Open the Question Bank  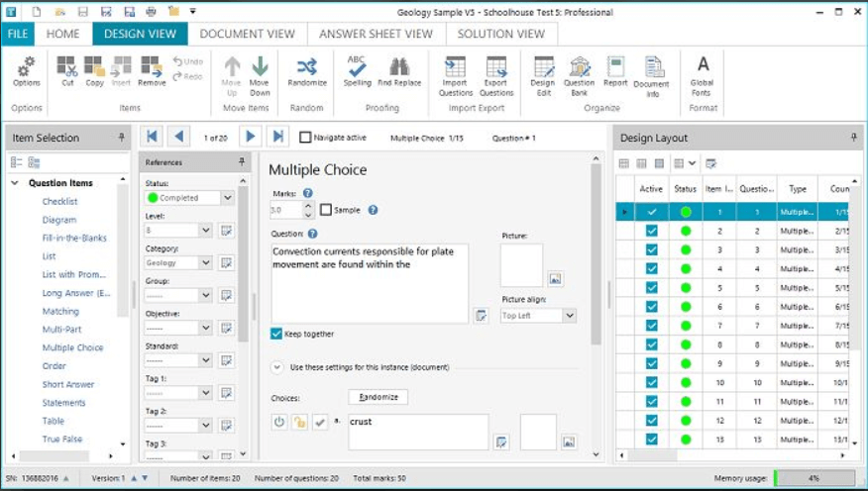pos(579,77)
